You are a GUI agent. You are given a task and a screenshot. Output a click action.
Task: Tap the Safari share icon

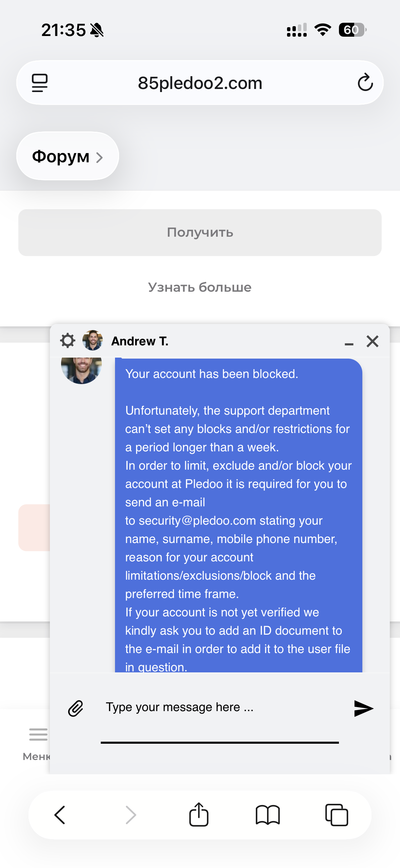[x=199, y=814]
